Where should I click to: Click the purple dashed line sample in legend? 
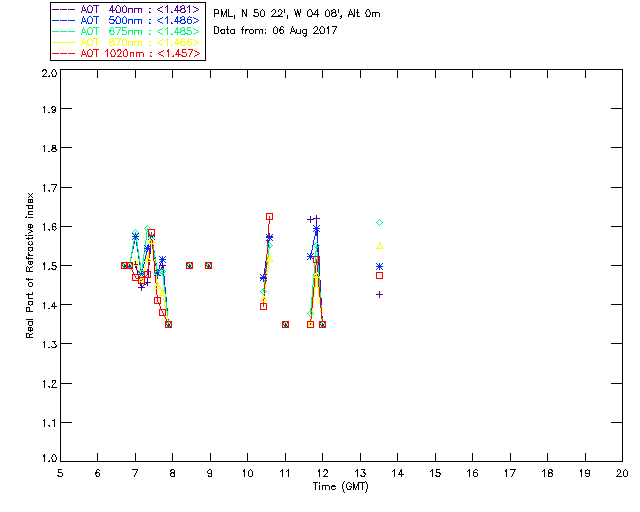click(x=64, y=9)
